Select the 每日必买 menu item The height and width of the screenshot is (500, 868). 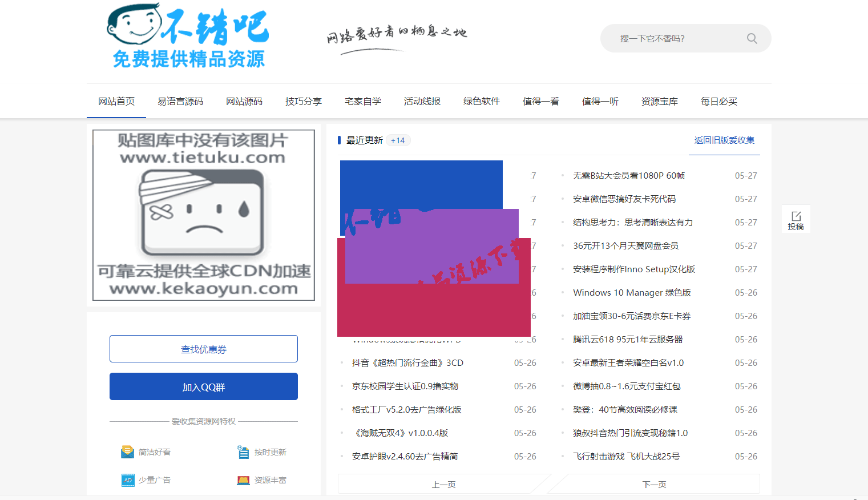pyautogui.click(x=719, y=101)
